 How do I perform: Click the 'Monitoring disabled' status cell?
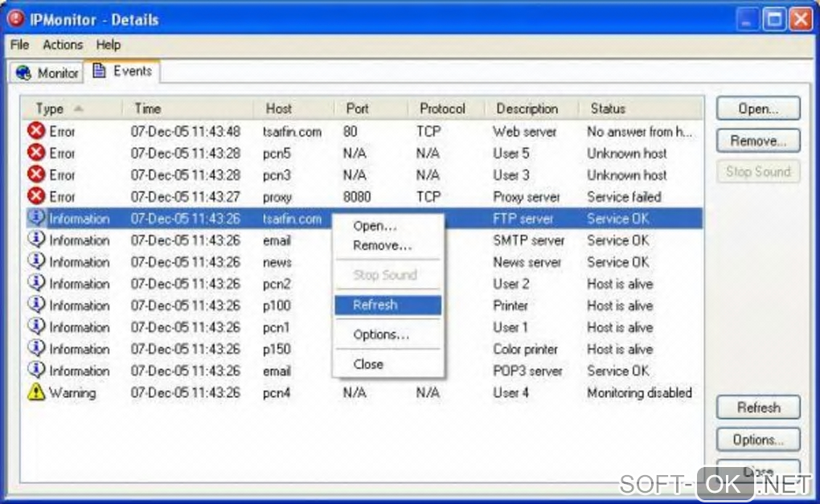click(x=639, y=392)
